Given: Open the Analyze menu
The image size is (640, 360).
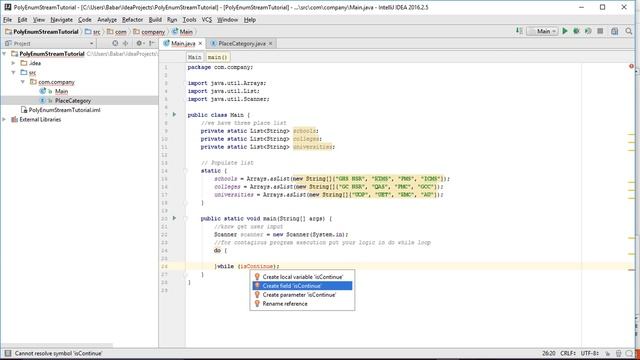Looking at the screenshot, I should click(107, 20).
